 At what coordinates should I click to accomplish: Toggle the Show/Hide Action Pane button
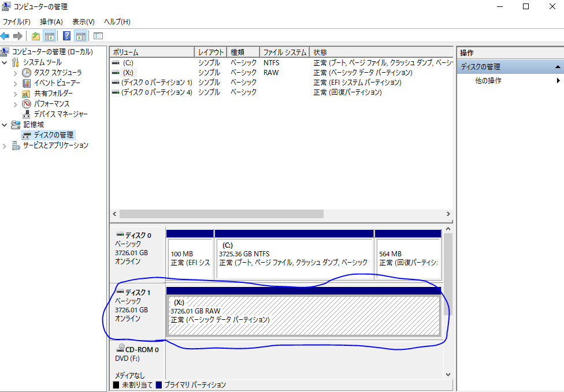80,36
